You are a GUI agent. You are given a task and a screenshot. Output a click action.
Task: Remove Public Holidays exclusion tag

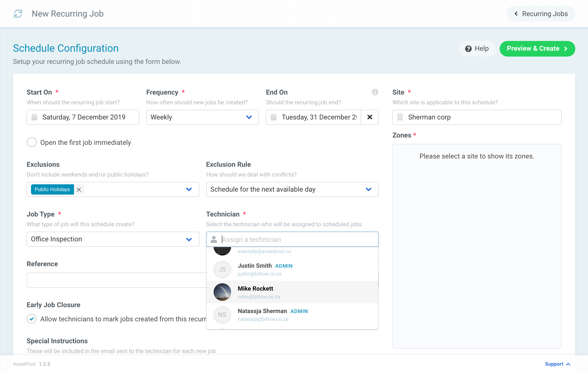click(x=79, y=190)
